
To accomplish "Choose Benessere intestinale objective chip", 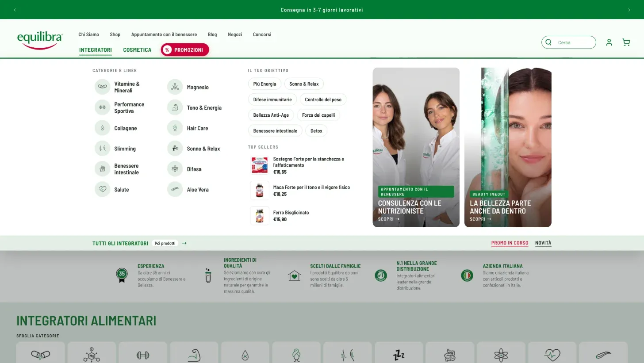I will [275, 131].
